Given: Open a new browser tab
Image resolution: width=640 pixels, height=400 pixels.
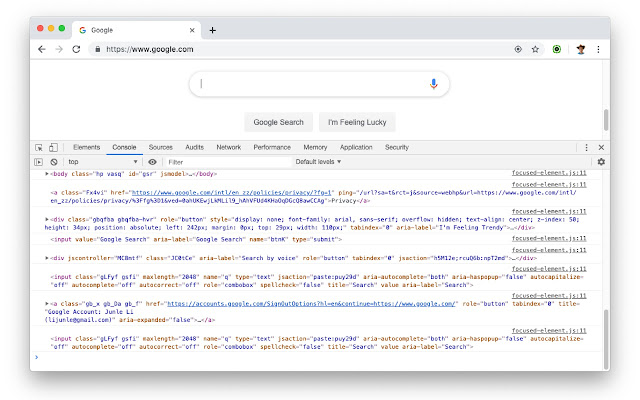Looking at the screenshot, I should (213, 30).
